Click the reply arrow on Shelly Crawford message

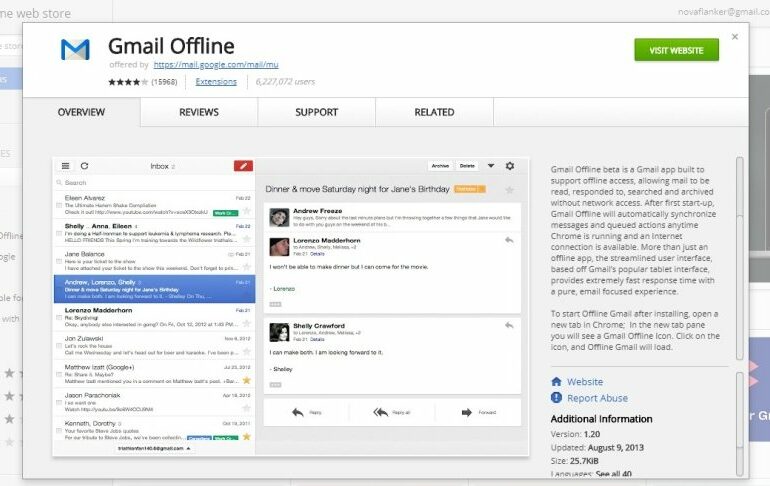509,325
